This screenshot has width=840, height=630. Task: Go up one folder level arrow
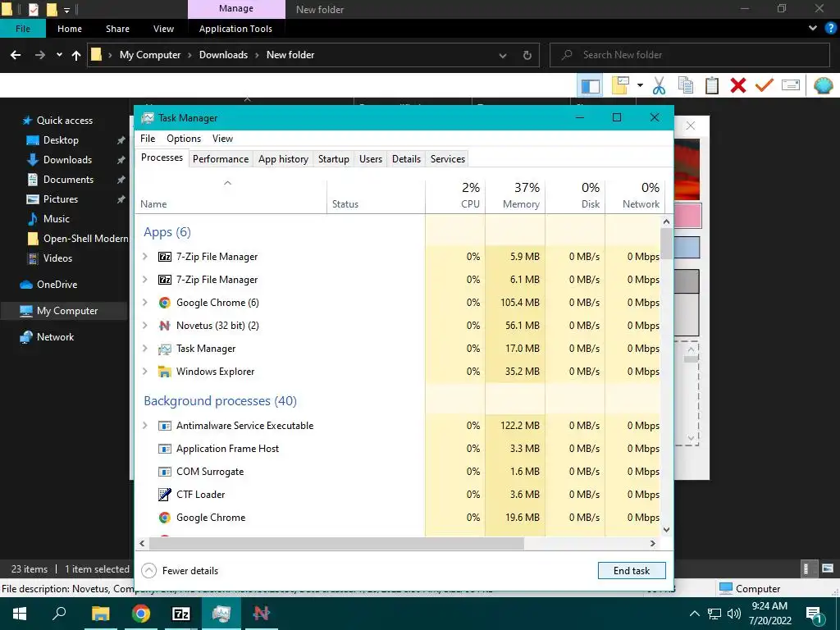pos(76,55)
